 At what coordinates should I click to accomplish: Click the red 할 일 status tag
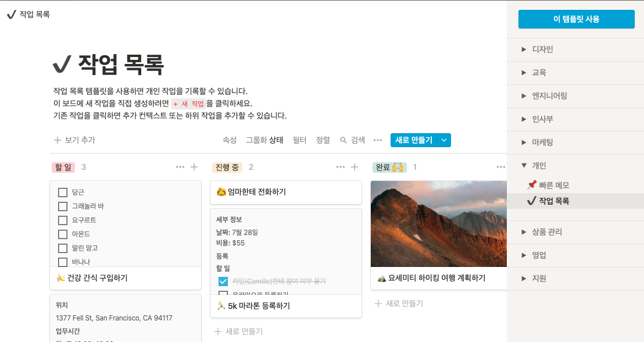[x=63, y=168]
